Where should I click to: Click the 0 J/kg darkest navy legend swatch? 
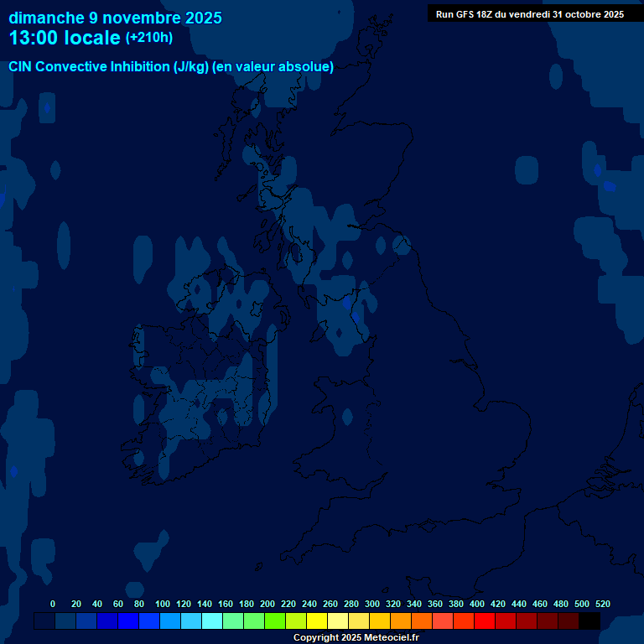coord(44,621)
